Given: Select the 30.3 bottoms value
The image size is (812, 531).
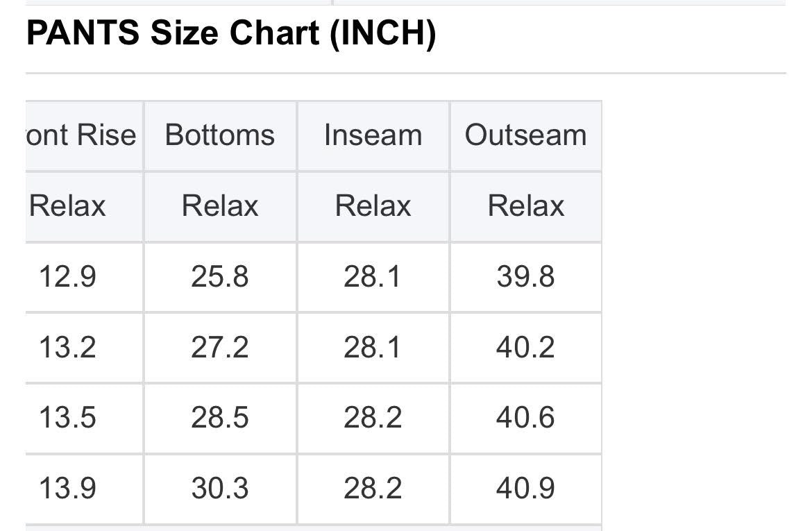Looking at the screenshot, I should [220, 489].
